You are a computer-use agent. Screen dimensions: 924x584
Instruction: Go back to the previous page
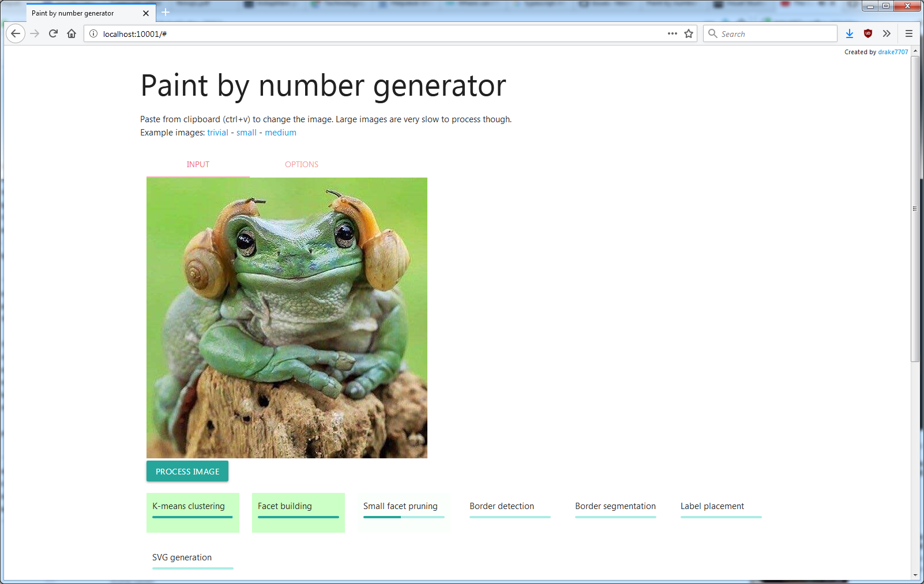16,33
